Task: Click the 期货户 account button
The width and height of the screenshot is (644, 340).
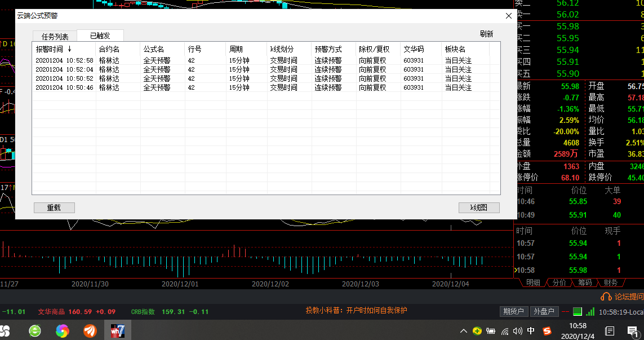Action: [x=513, y=311]
